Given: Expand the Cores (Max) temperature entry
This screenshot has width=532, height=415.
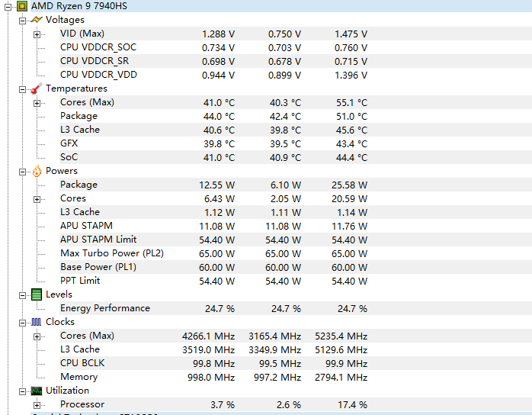Looking at the screenshot, I should 37,103.
